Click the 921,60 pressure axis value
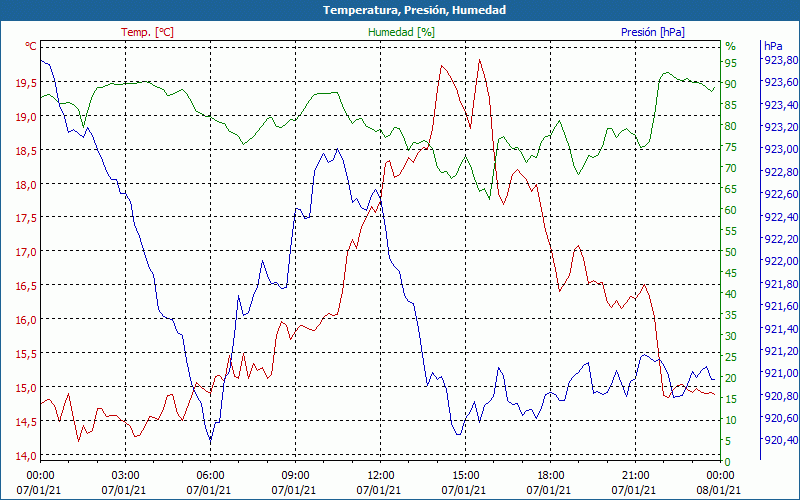 point(780,306)
